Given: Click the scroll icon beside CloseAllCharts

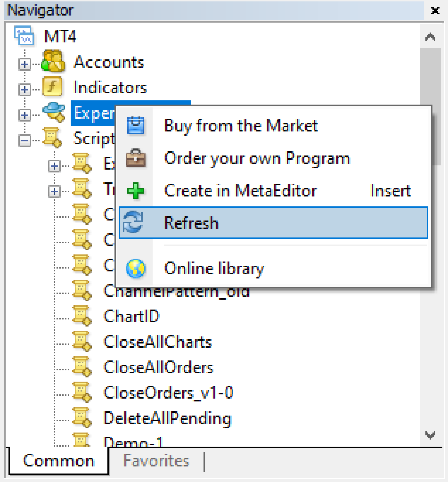Looking at the screenshot, I should [82, 341].
